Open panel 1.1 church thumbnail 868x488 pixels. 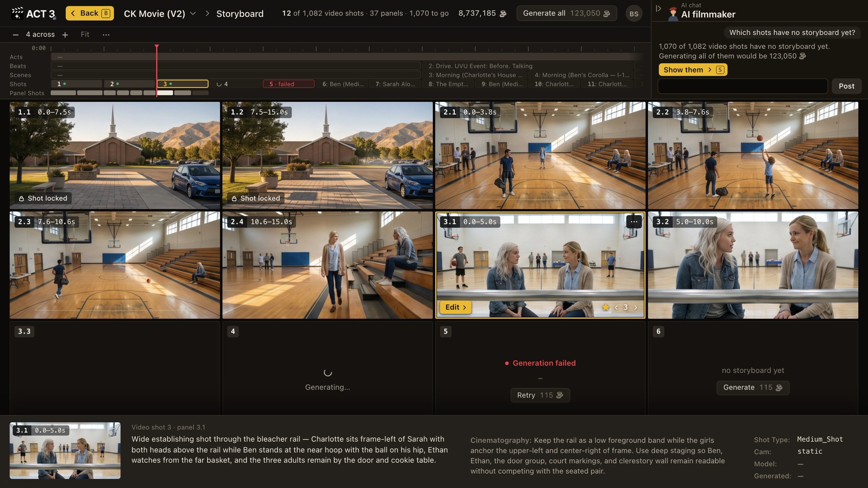115,155
